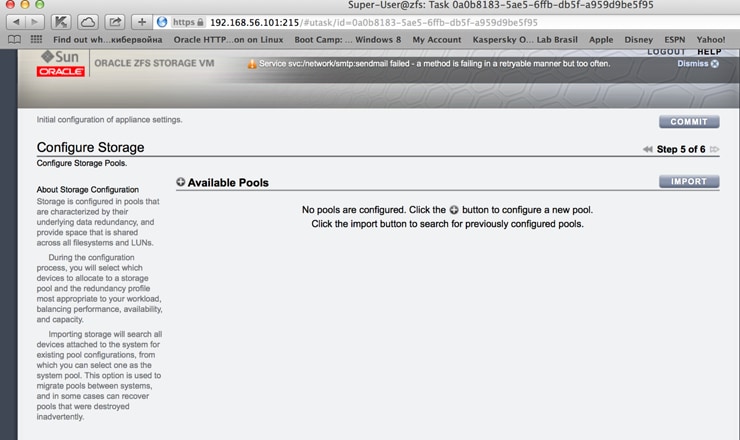Click the warning triangle alert icon
The height and width of the screenshot is (440, 740).
click(x=252, y=64)
